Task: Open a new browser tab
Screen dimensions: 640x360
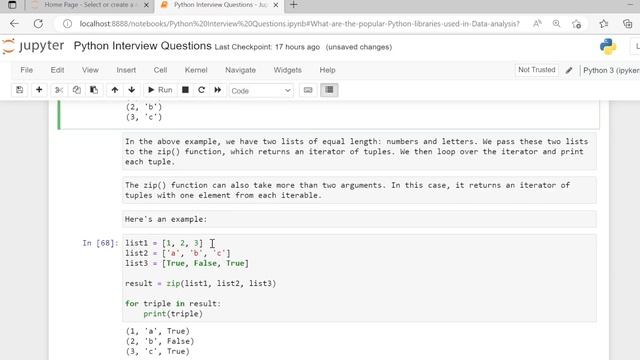Action: (293, 5)
